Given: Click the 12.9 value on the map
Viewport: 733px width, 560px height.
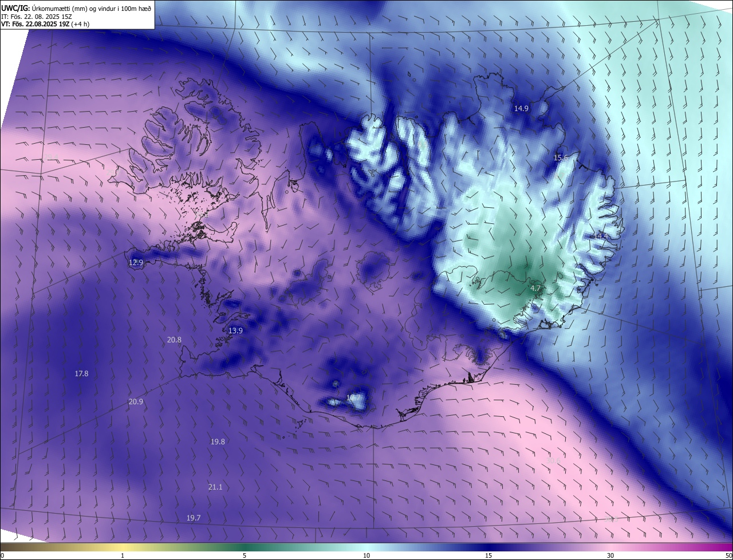Looking at the screenshot, I should tap(136, 262).
